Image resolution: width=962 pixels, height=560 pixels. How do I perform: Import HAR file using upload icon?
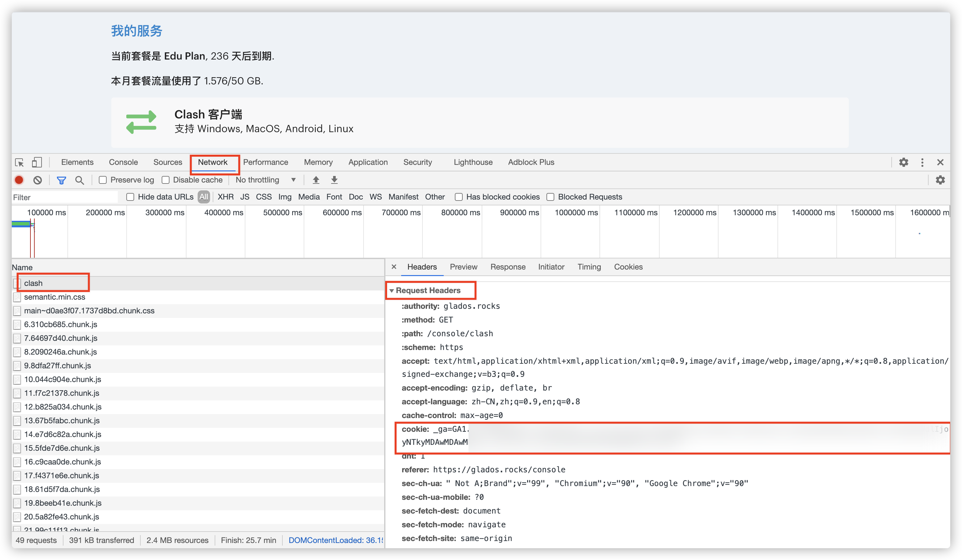316,180
